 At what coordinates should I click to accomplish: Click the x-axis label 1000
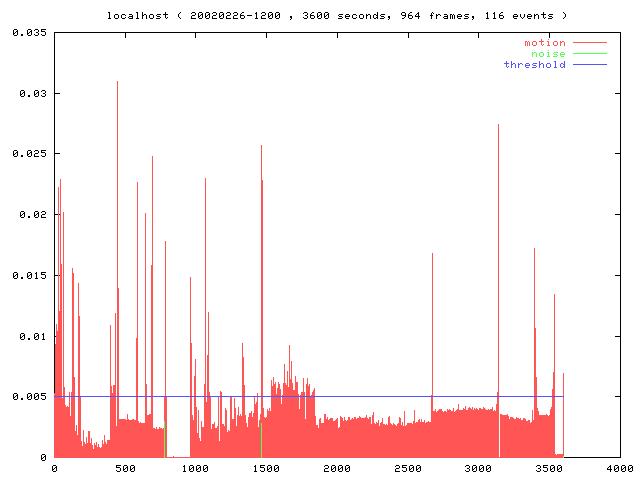(196, 467)
